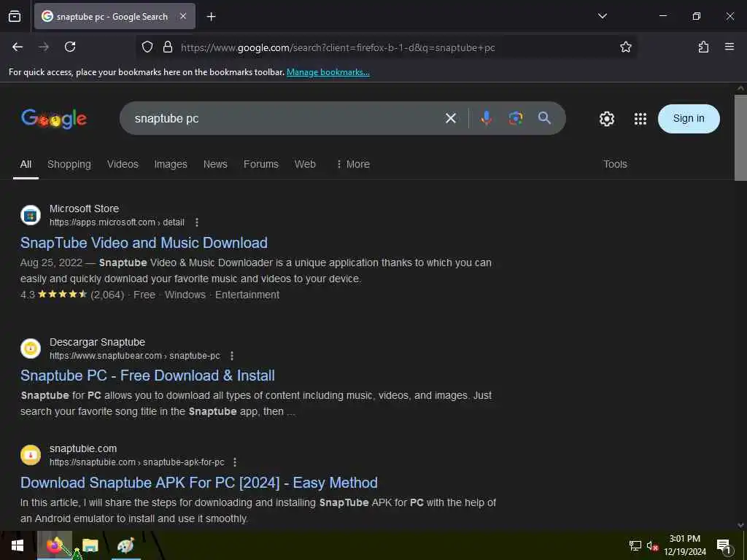Submit search with magnifier icon
Image resolution: width=747 pixels, height=560 pixels.
(544, 118)
